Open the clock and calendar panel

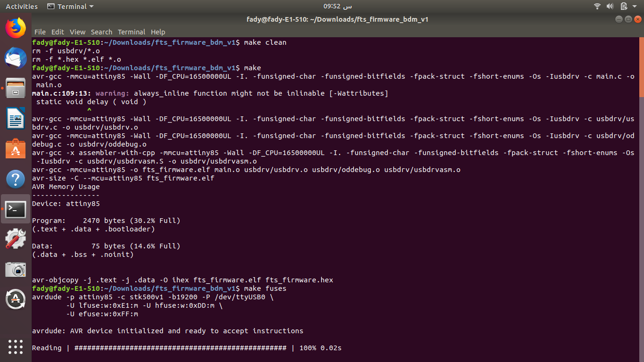(x=338, y=7)
